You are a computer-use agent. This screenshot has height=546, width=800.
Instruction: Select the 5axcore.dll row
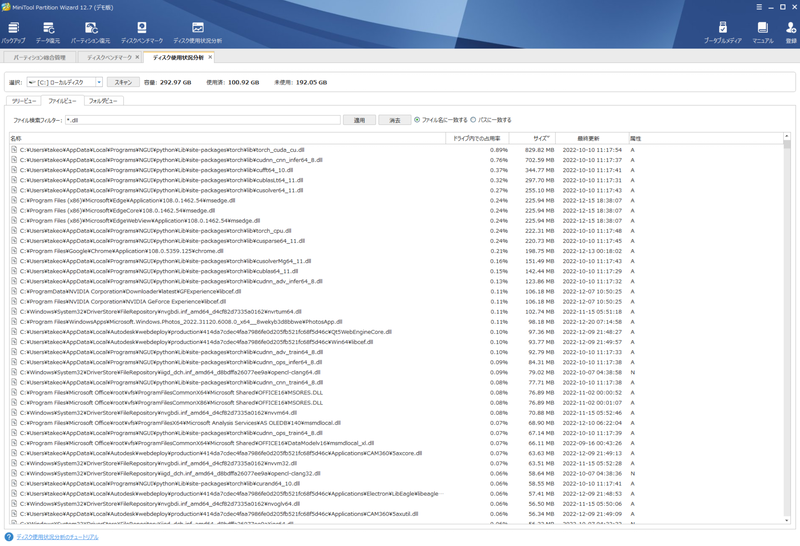coord(396,453)
